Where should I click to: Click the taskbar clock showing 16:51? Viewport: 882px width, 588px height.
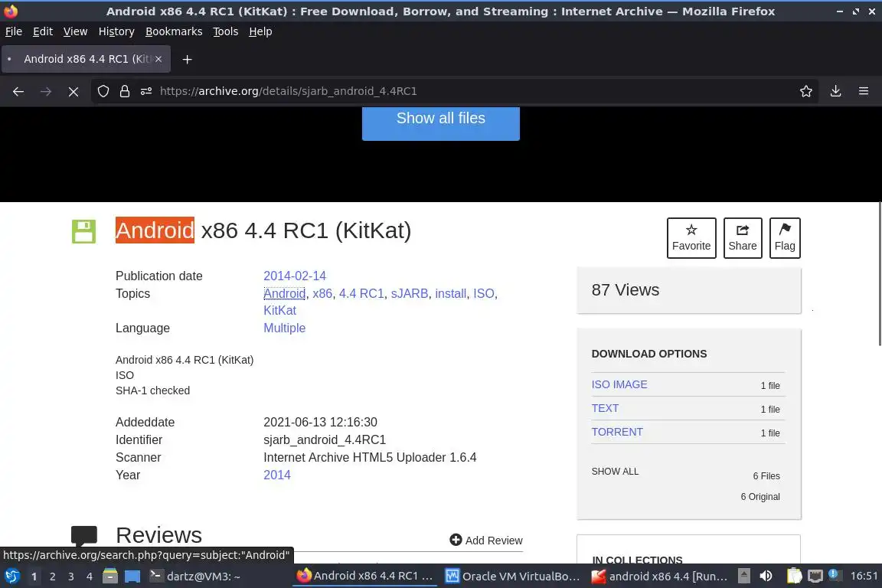click(x=864, y=576)
